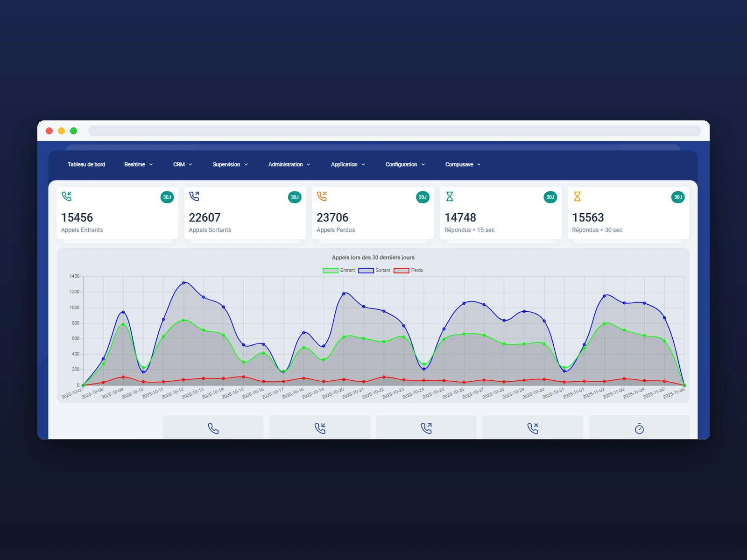
Task: Click the outgoing call icon on Appels Sortants card
Action: 194,196
